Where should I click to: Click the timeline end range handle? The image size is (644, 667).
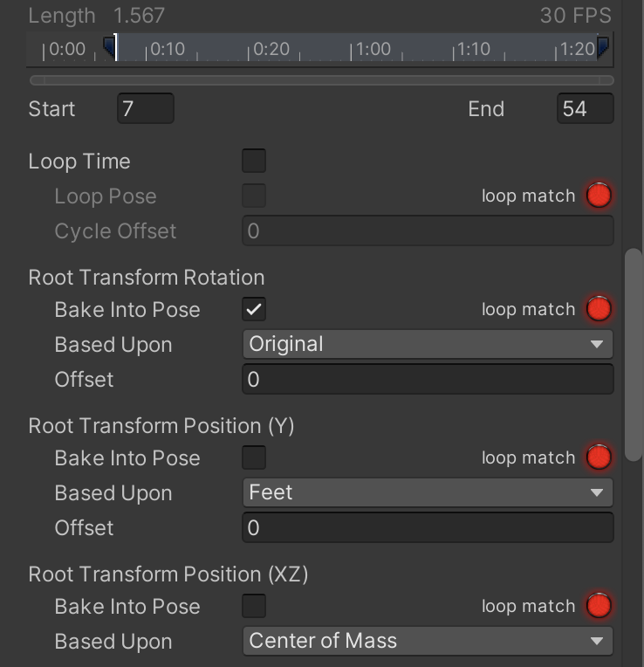click(x=602, y=45)
